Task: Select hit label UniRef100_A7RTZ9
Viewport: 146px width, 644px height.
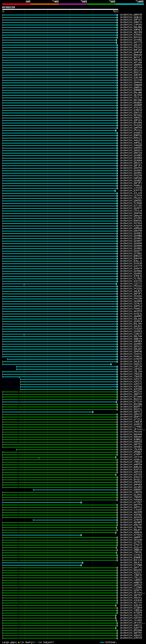Action: coord(131,638)
